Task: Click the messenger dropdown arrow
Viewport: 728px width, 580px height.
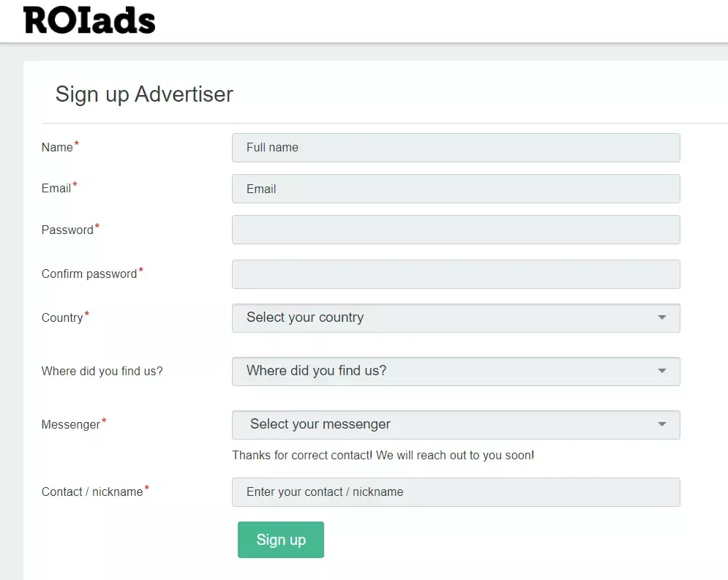Action: (661, 425)
